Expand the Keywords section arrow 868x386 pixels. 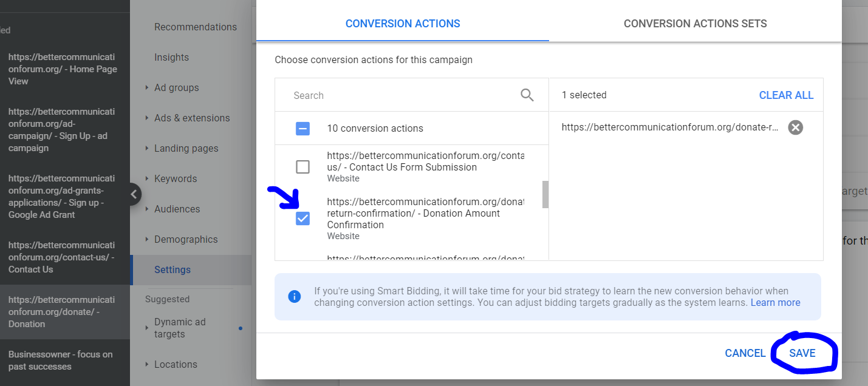pyautogui.click(x=147, y=178)
